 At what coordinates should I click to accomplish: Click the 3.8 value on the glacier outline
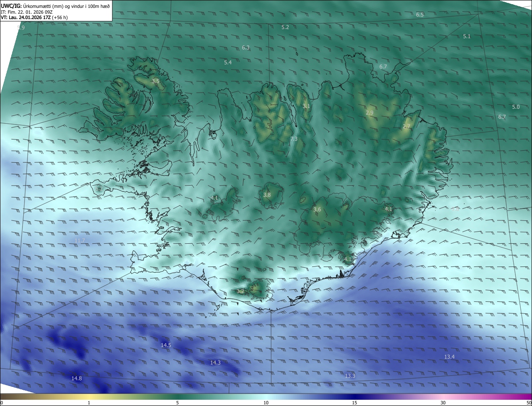(267, 195)
